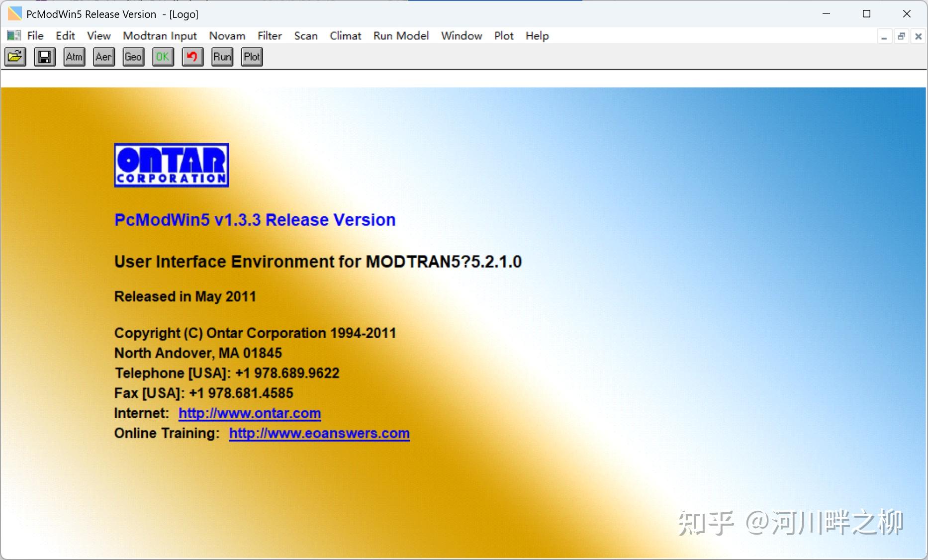Open Aerosol settings via Aer button
The height and width of the screenshot is (560, 928).
click(104, 57)
